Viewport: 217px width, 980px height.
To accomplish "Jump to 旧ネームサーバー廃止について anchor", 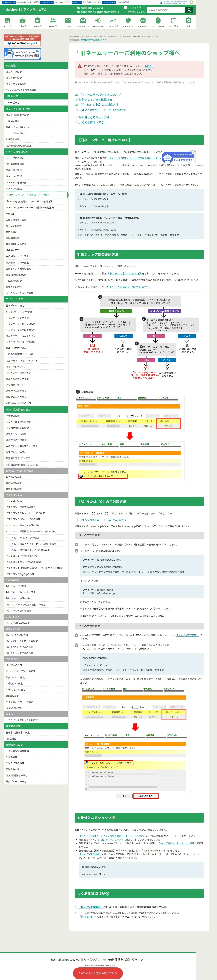I will tap(101, 94).
